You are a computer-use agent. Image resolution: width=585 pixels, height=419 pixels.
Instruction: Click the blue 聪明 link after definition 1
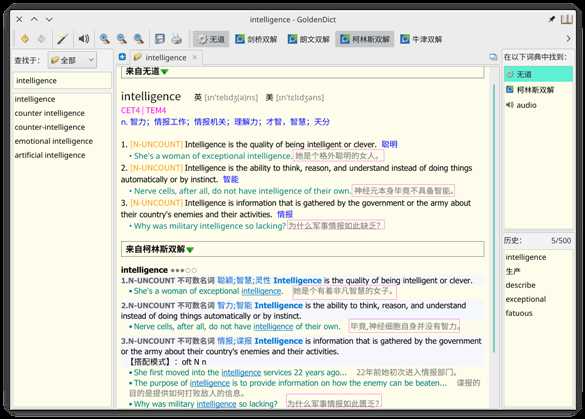tap(389, 144)
